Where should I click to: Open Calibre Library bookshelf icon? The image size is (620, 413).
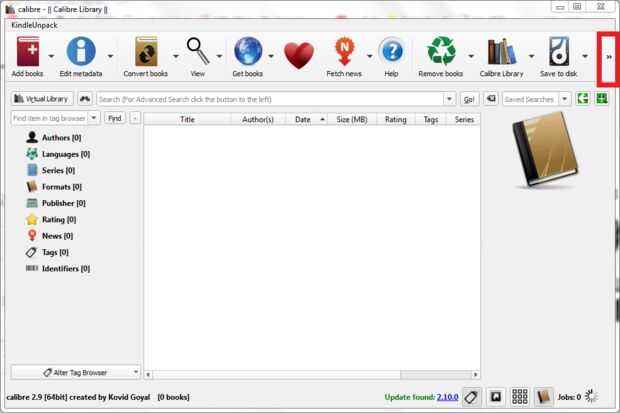coord(501,52)
